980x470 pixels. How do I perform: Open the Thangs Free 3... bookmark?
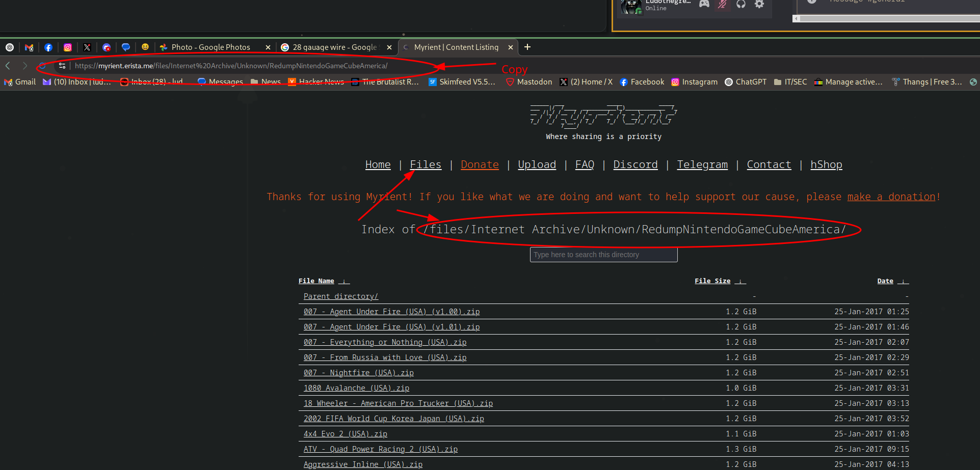click(927, 82)
